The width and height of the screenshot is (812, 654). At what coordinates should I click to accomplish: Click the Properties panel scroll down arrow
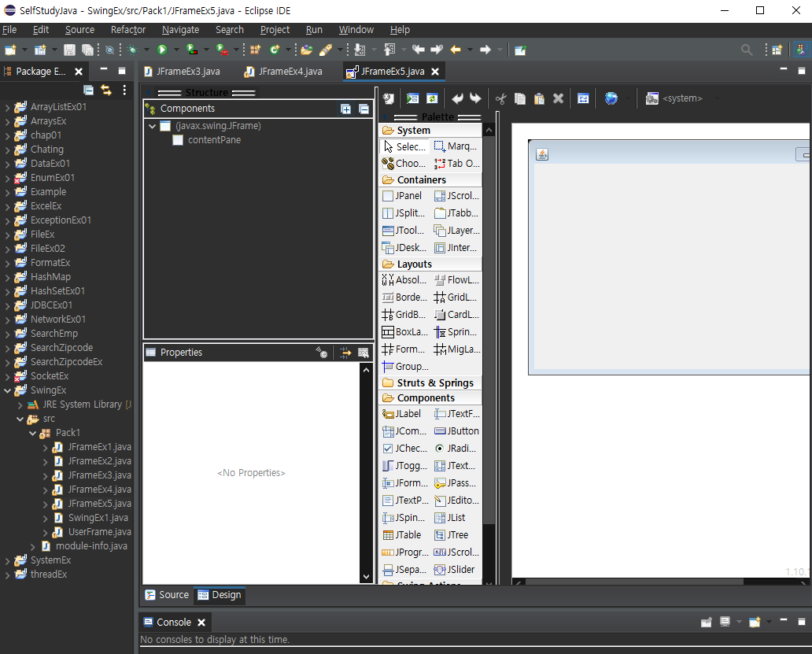click(x=366, y=576)
